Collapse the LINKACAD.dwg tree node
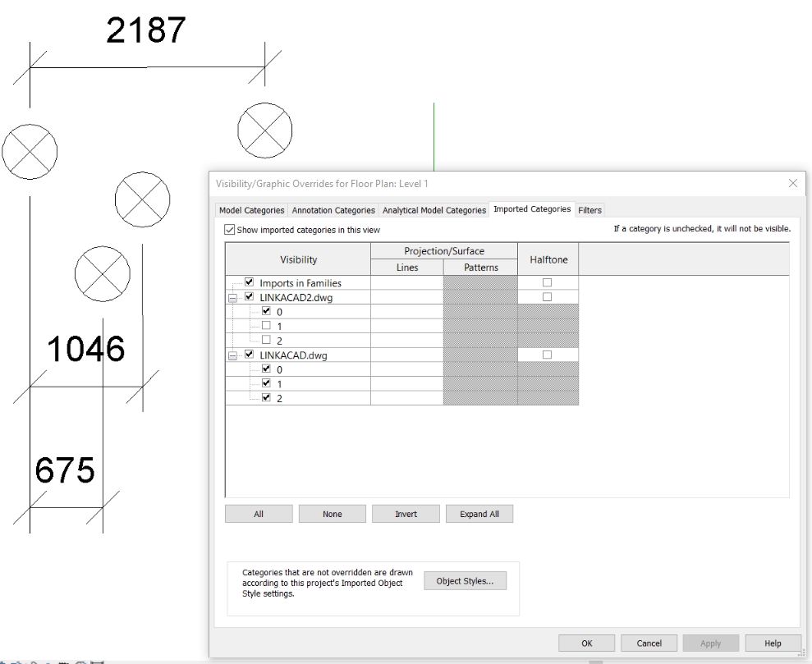812x664 pixels. [x=232, y=355]
